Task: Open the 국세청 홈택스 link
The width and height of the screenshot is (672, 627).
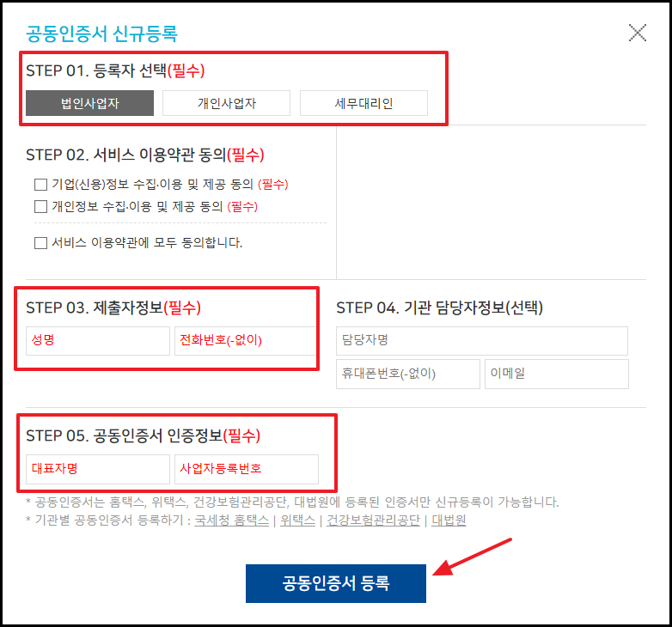Action: tap(232, 520)
